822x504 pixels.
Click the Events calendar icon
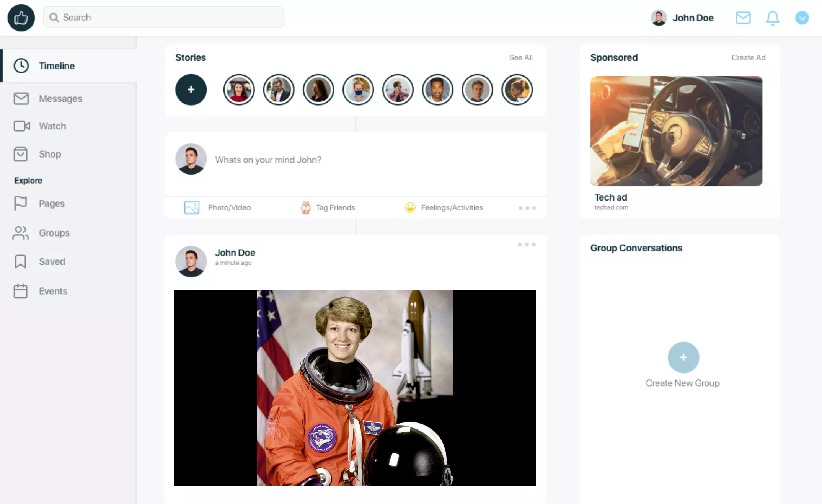point(21,291)
